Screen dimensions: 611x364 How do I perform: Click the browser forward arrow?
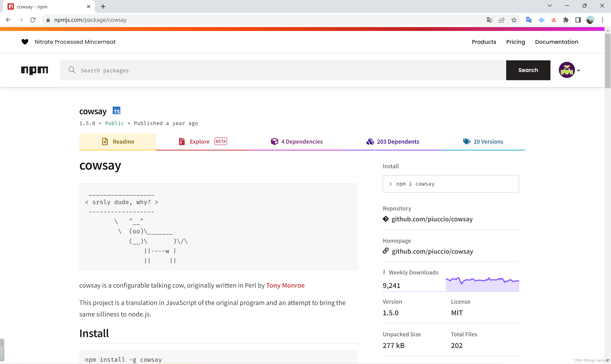click(x=21, y=20)
